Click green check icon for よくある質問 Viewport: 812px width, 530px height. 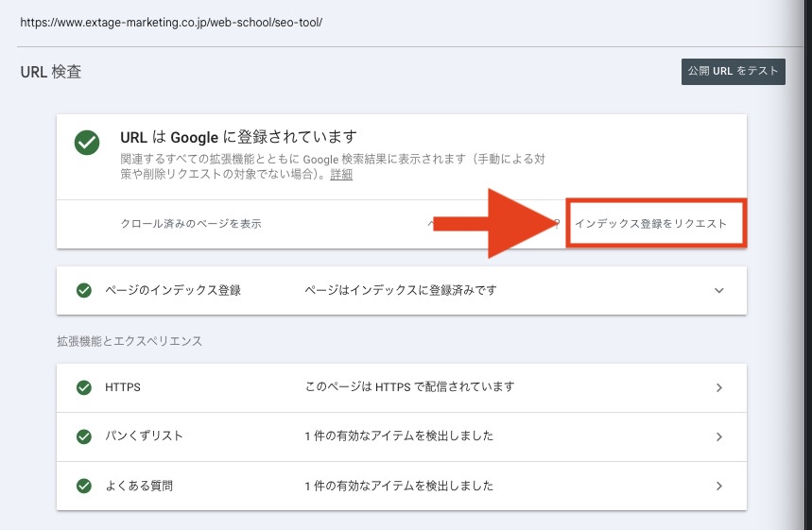[84, 486]
